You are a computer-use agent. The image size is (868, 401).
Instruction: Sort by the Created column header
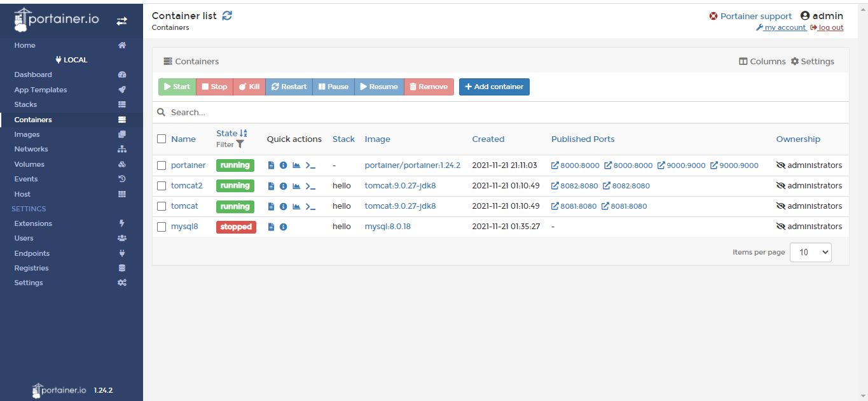tap(488, 139)
